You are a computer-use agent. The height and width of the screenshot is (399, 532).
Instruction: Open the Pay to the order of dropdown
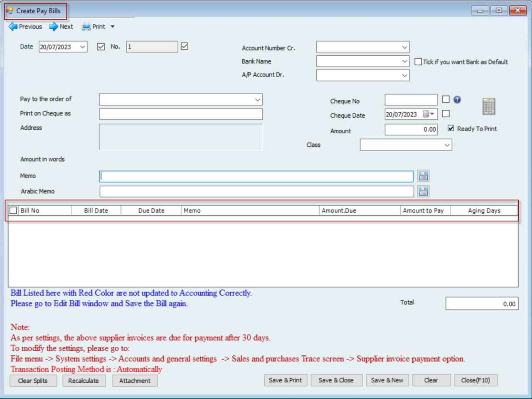click(257, 100)
